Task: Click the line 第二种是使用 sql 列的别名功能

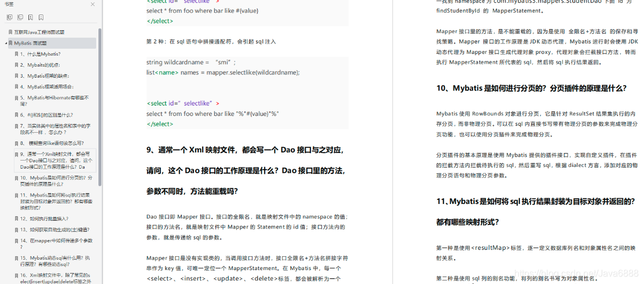Action: [517, 279]
